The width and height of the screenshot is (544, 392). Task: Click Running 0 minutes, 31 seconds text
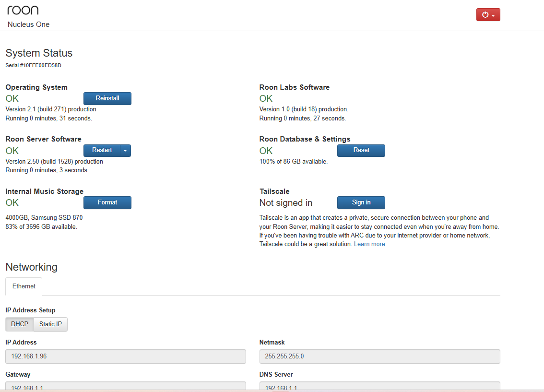click(x=49, y=119)
